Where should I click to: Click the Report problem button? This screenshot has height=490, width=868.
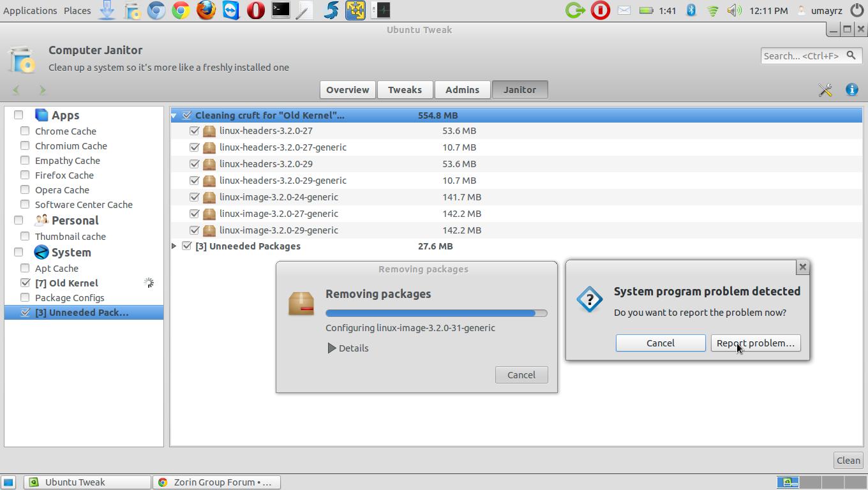click(755, 343)
